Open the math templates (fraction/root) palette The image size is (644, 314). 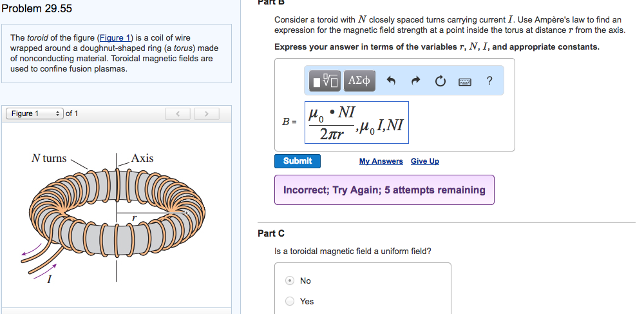tap(326, 81)
